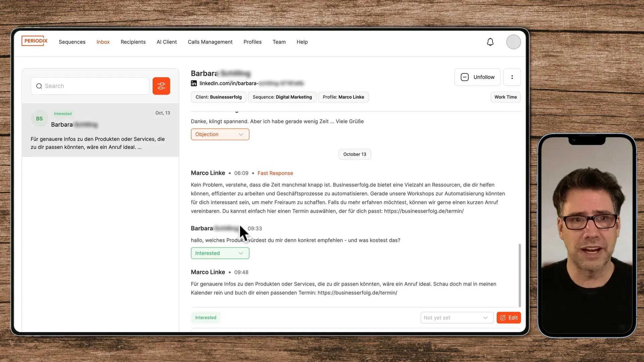Click the Work Time button
Image resolution: width=644 pixels, height=362 pixels.
click(505, 97)
